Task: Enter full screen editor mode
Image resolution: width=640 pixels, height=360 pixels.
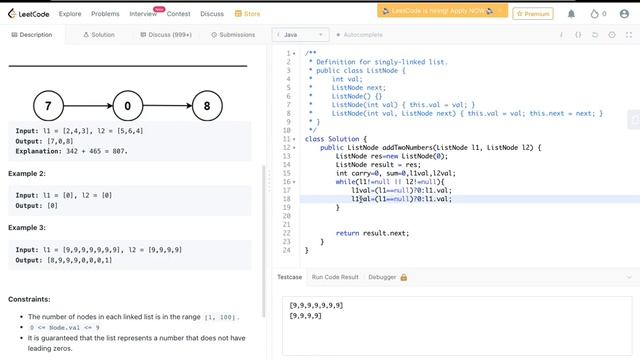Action: 629,35
